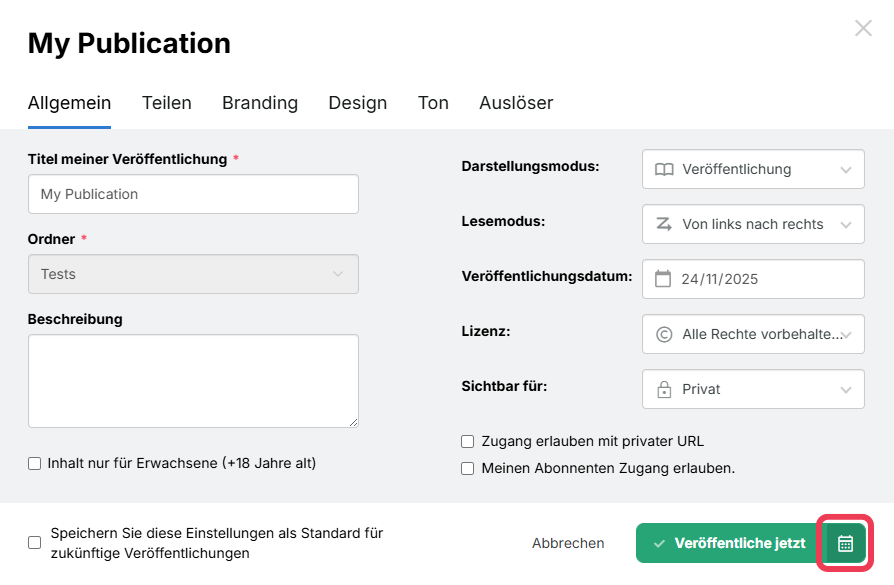Click the calendar icon in date field
This screenshot has width=894, height=585.
point(663,279)
